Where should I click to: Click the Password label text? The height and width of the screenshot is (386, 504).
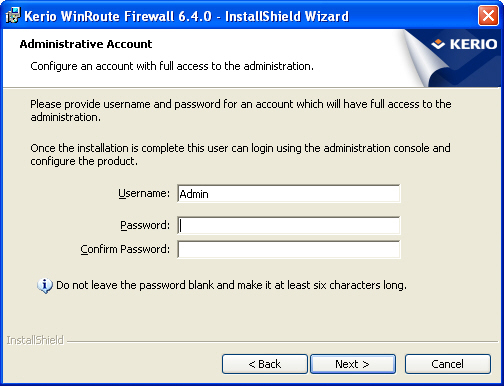145,225
